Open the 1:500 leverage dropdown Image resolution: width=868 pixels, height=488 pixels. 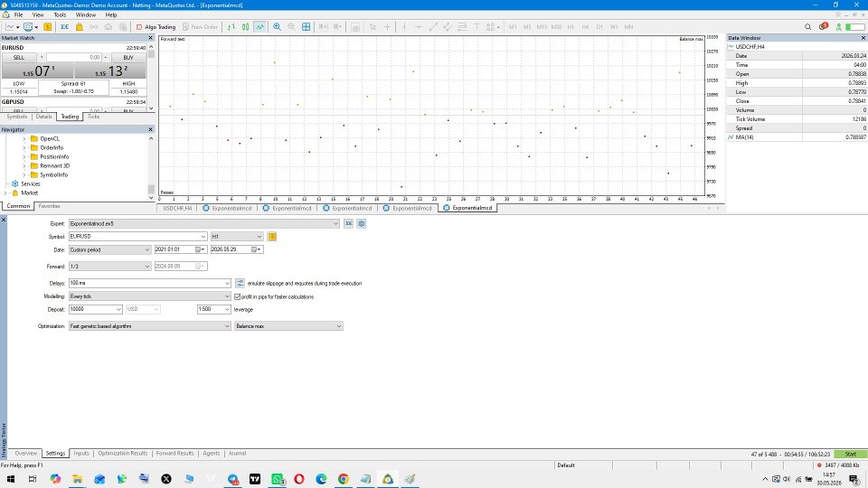[227, 309]
